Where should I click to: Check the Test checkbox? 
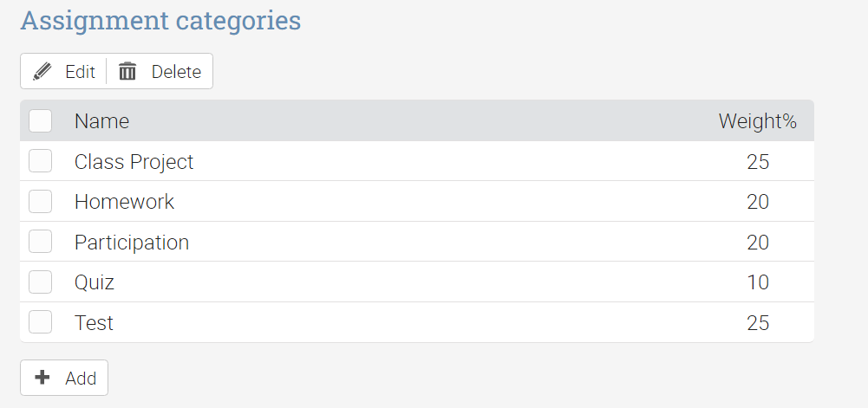tap(41, 321)
